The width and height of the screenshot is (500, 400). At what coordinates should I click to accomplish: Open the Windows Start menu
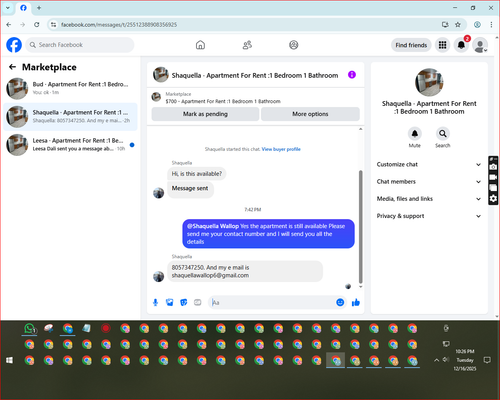pyautogui.click(x=9, y=360)
